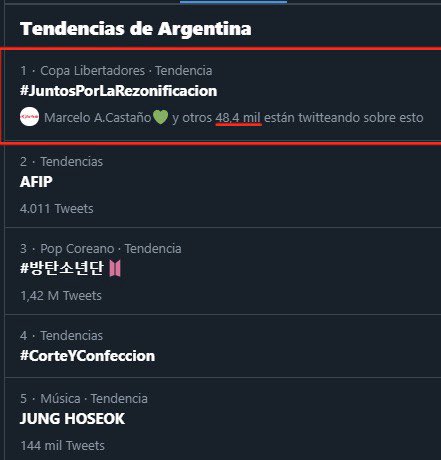Click the Tendencias label on trend two
441x460 pixels.
tap(72, 162)
